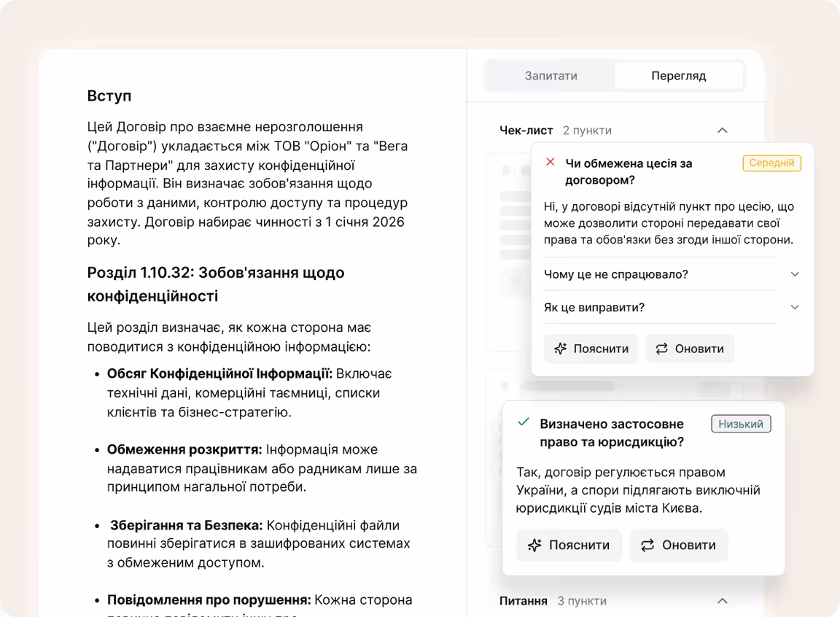Click the red X icon on cession question
840x617 pixels.
pyautogui.click(x=551, y=163)
